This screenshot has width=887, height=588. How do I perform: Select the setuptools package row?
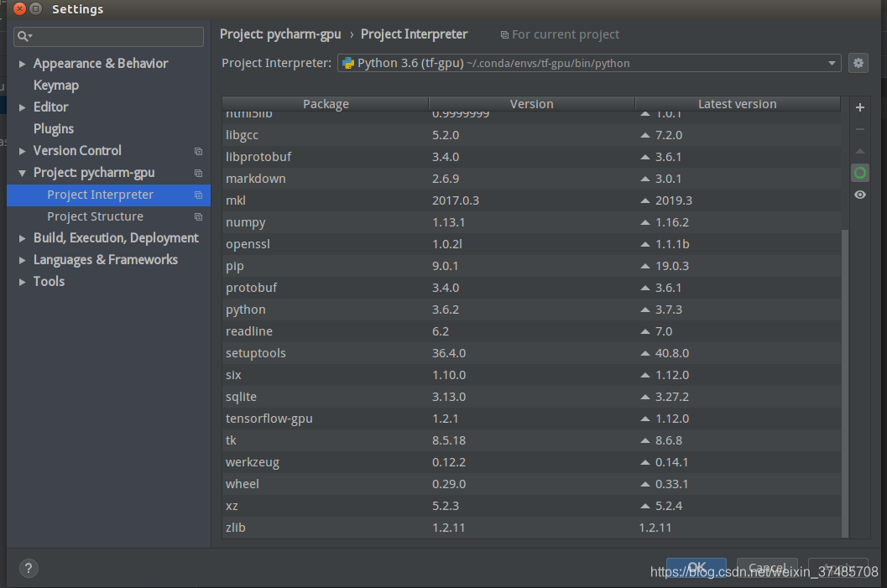pos(532,353)
